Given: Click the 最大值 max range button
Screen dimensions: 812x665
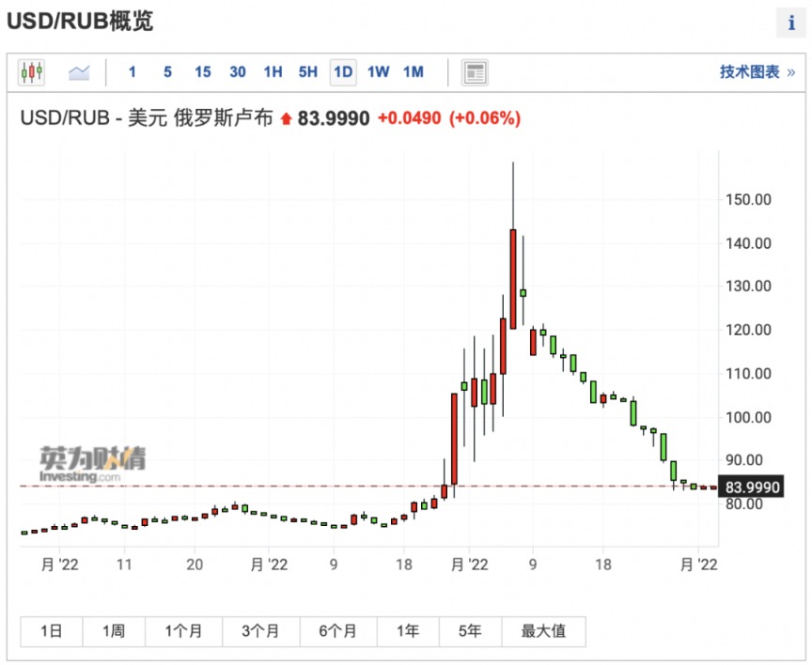Looking at the screenshot, I should [543, 631].
